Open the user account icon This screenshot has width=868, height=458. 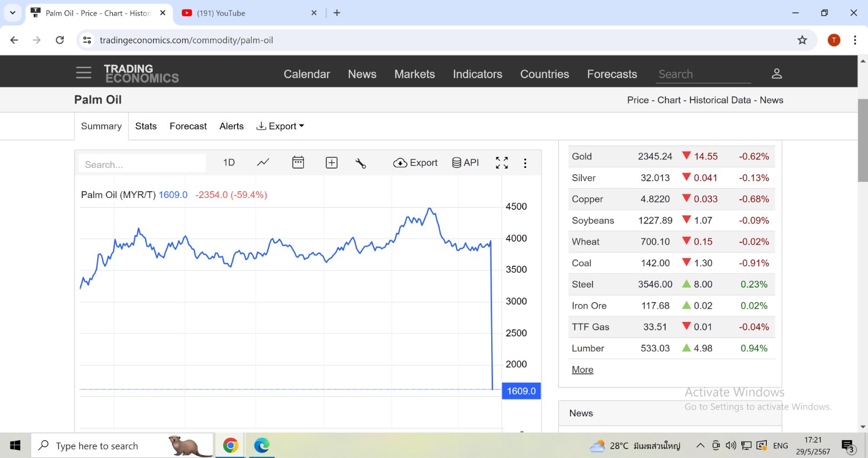(x=777, y=74)
